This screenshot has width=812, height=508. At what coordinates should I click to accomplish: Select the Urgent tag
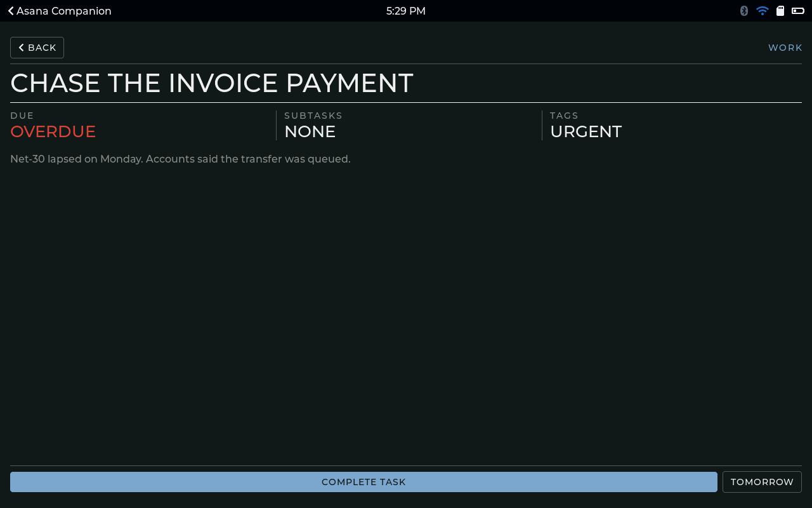point(586,131)
